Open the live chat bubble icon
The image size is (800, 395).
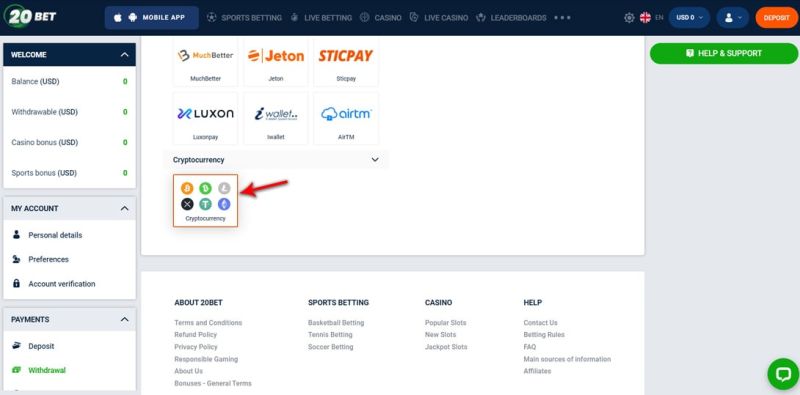[783, 374]
